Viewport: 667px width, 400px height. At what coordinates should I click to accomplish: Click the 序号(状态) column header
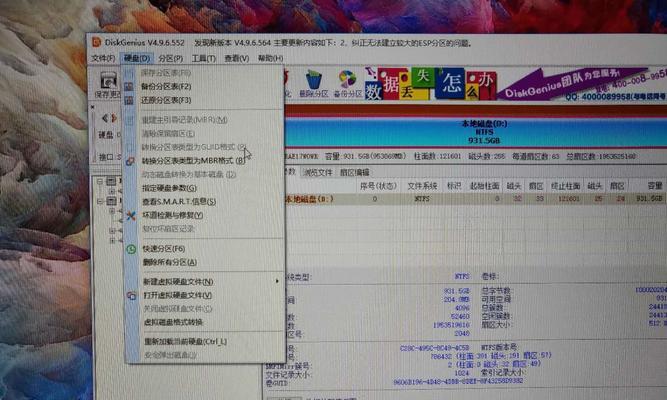[x=378, y=186]
